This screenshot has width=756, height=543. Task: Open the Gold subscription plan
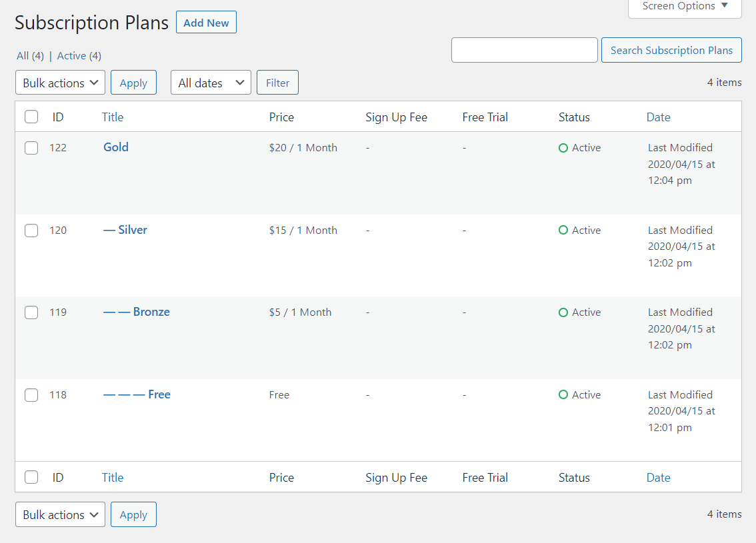coord(115,147)
